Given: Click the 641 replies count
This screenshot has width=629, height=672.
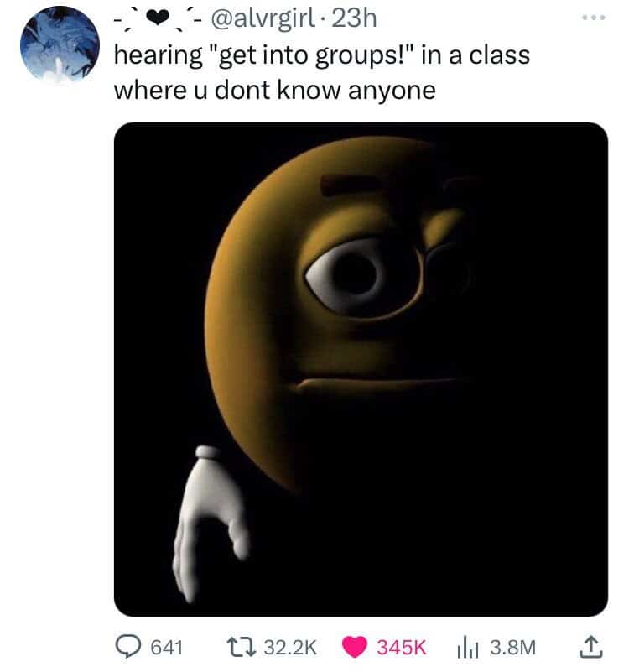Looking at the screenshot, I should tap(167, 648).
